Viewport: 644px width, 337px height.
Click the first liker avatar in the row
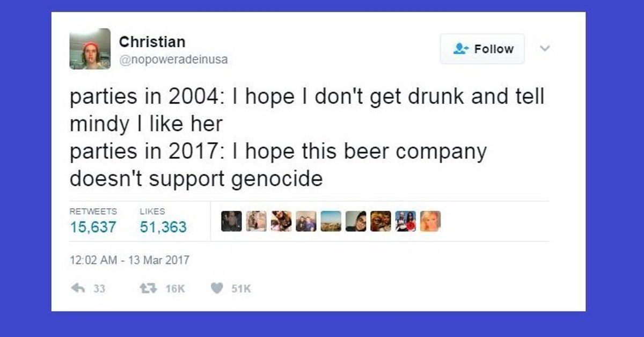coord(231,221)
